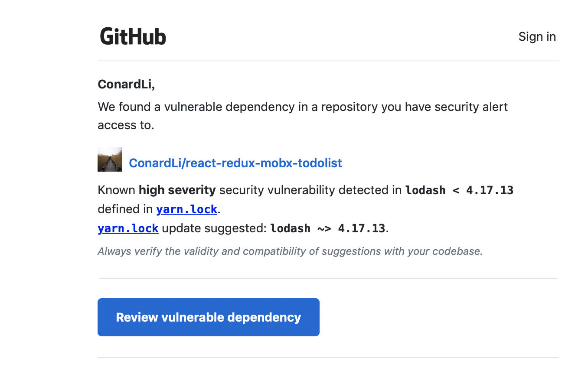This screenshot has width=588, height=371.
Task: Click the italic 'Always verify the validity' note
Action: click(290, 251)
